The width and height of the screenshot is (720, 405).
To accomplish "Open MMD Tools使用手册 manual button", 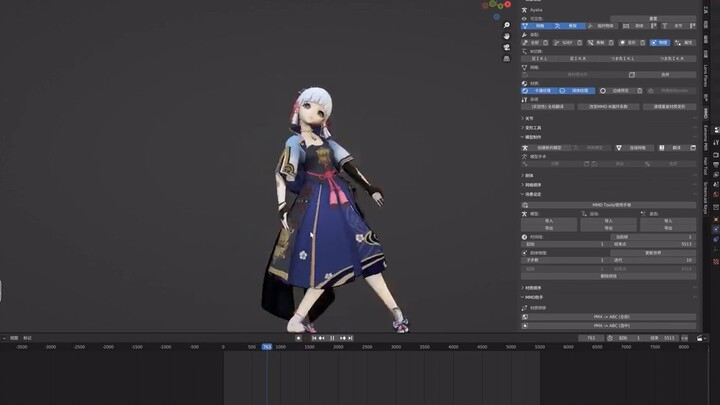I will 608,205.
